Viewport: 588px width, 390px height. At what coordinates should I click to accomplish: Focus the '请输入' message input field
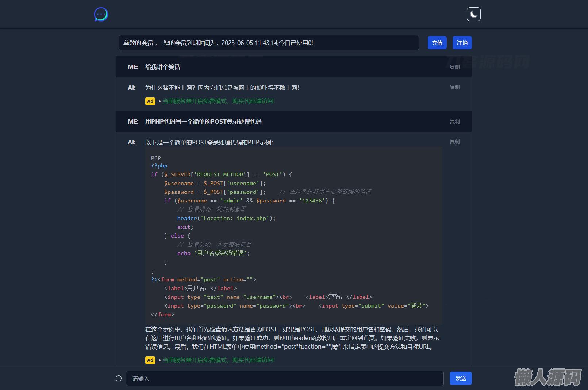coord(284,378)
